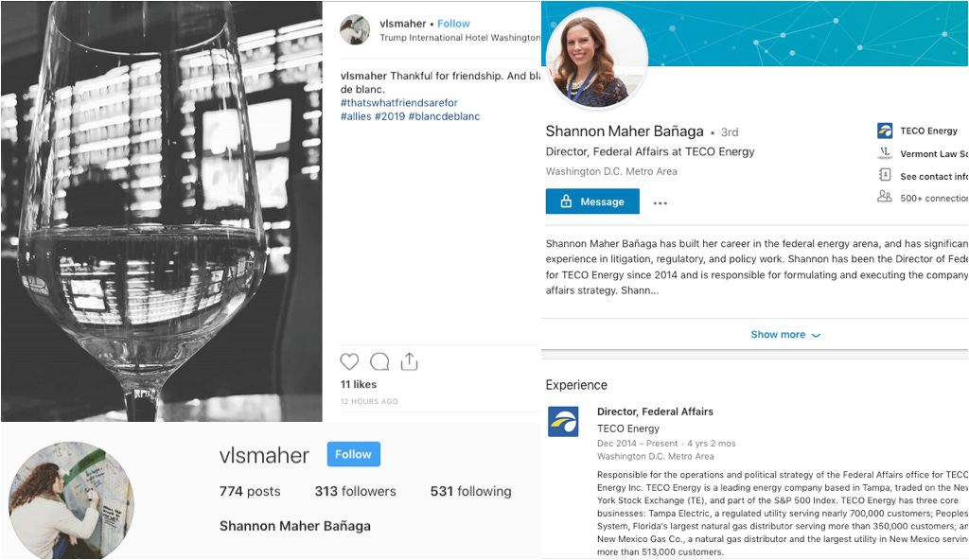Like the post with the heart icon
Viewport: 969px width, 560px height.
point(349,361)
